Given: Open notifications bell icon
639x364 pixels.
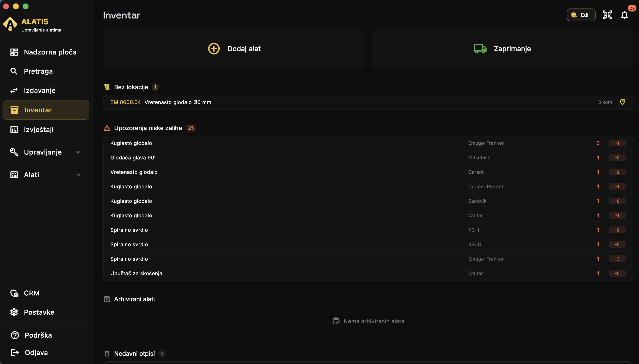Looking at the screenshot, I should 625,15.
